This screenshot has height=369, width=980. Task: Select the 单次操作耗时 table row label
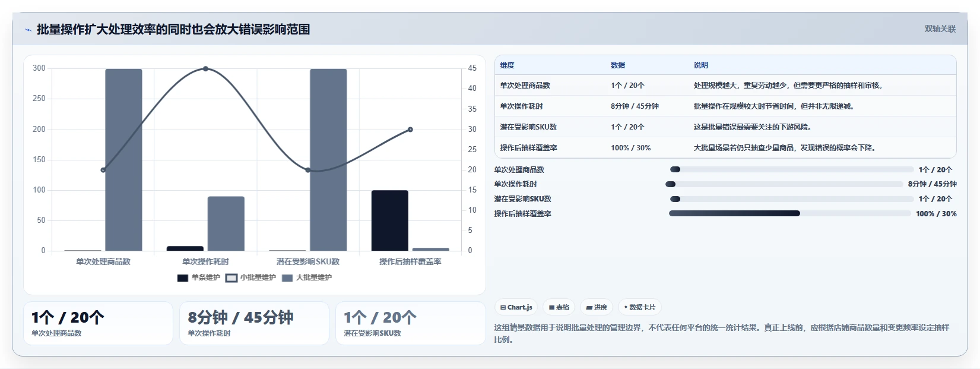coord(521,106)
